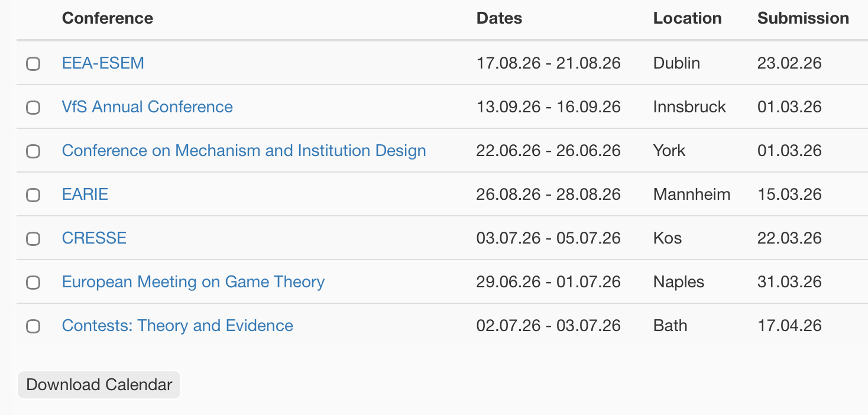Image resolution: width=868 pixels, height=415 pixels.
Task: Follow the Conference on Mechanism and Institution Design link
Action: pos(244,151)
